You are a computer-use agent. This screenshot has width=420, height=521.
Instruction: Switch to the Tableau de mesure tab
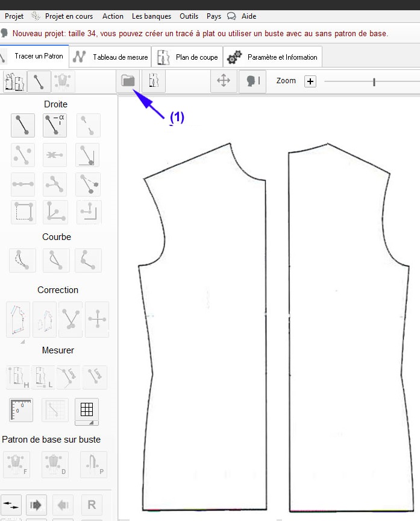pyautogui.click(x=111, y=57)
